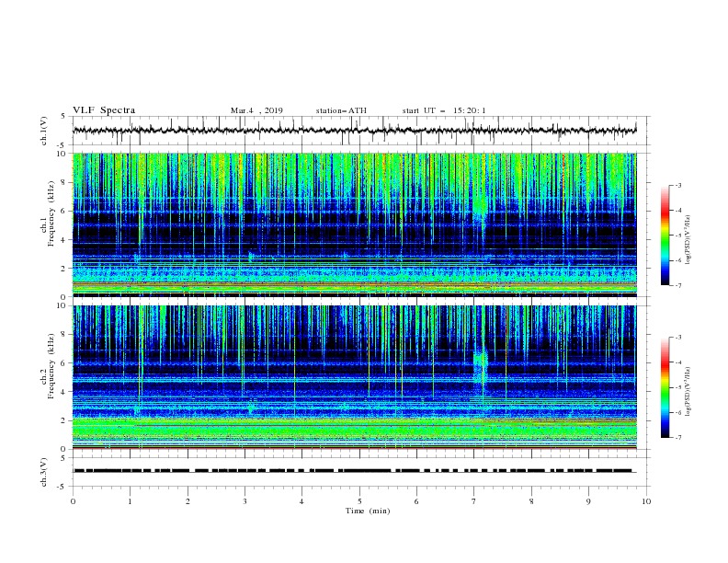Click the ch.1 'Frequency (kHz)' axis label
The image size is (728, 563).
[51, 213]
